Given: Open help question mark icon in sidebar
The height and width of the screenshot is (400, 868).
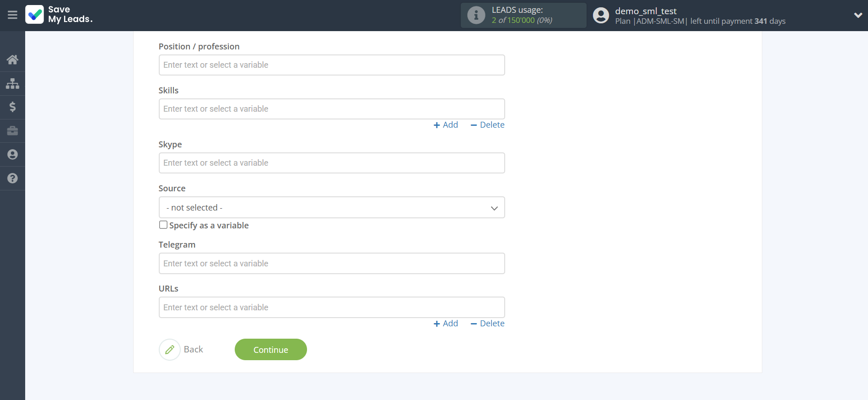Looking at the screenshot, I should point(12,178).
